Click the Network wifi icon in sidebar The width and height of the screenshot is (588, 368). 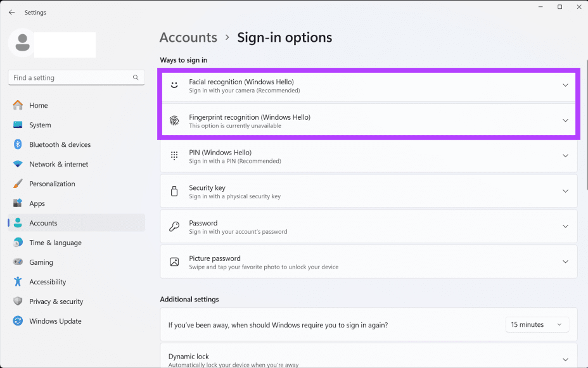pos(18,164)
